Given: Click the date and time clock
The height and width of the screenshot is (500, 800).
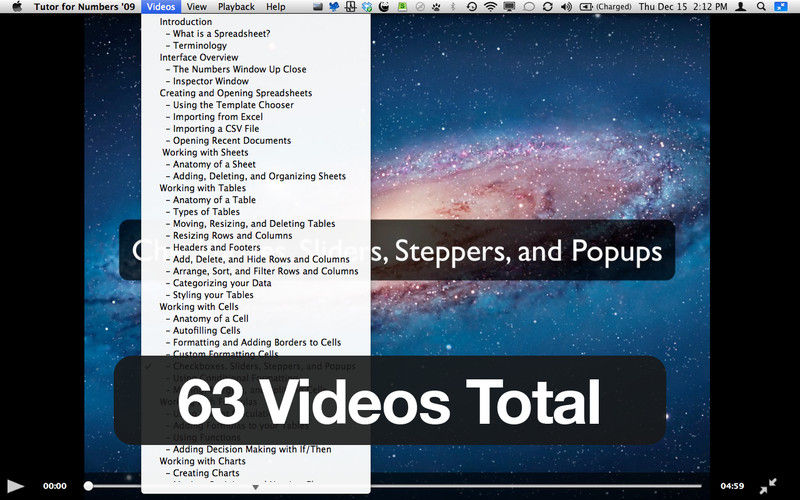Looking at the screenshot, I should pyautogui.click(x=683, y=7).
